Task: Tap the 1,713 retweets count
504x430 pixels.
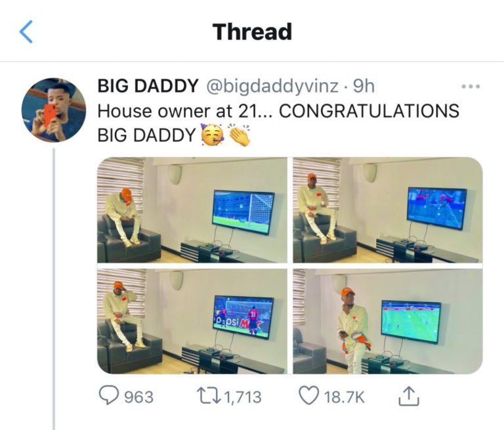Action: 243,397
